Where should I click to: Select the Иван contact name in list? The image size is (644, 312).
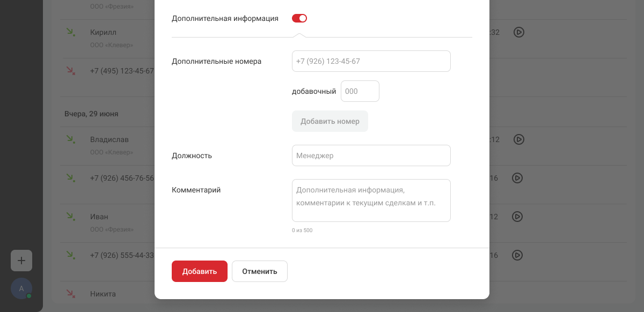(99, 217)
